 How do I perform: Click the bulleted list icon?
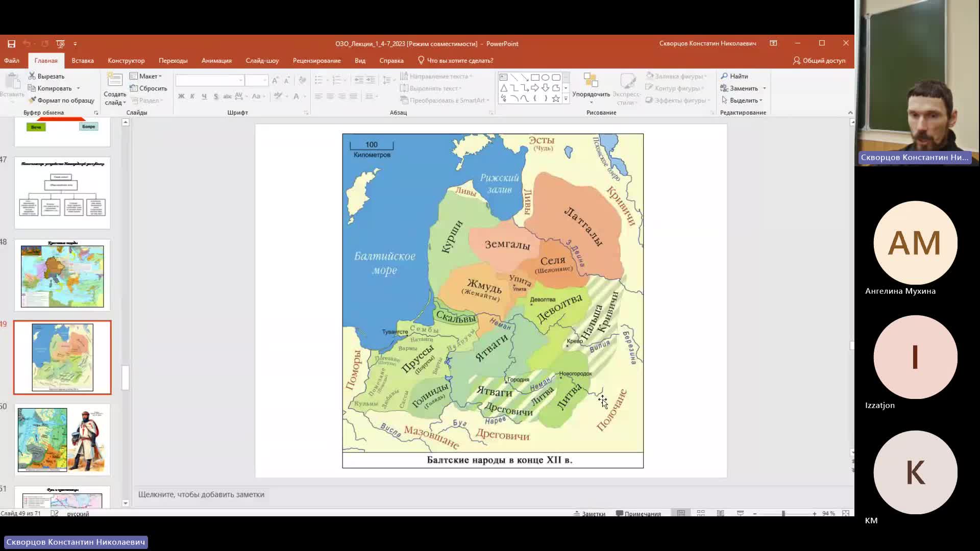[318, 80]
